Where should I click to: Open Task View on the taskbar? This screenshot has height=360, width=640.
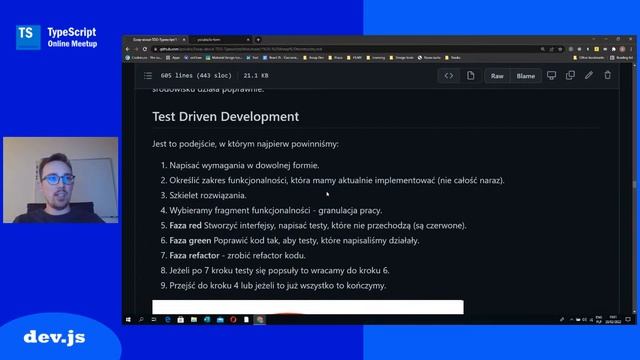154,320
